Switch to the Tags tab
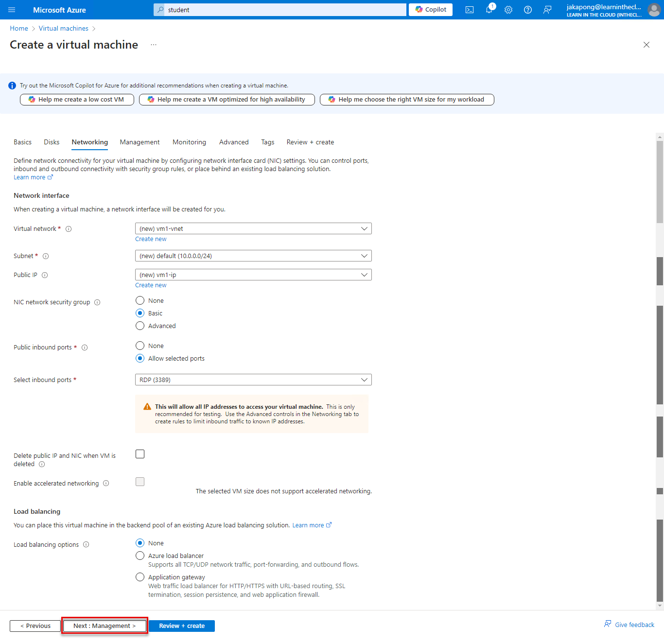Image resolution: width=664 pixels, height=644 pixels. (x=268, y=142)
